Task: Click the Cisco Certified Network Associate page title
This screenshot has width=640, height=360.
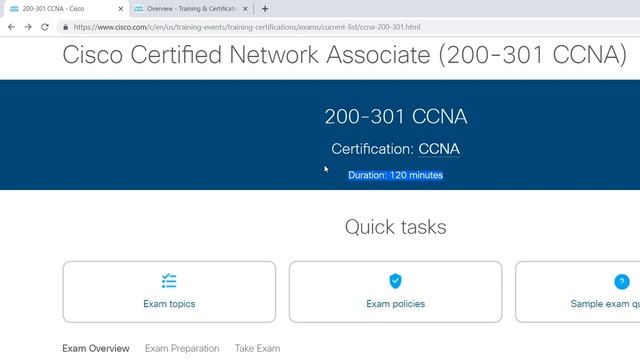Action: pyautogui.click(x=345, y=55)
